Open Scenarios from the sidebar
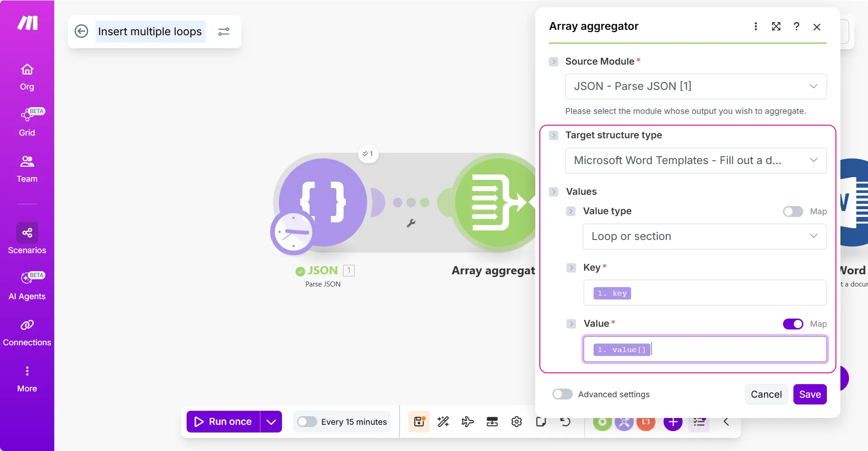Screen dimensions: 868x451 27,239
